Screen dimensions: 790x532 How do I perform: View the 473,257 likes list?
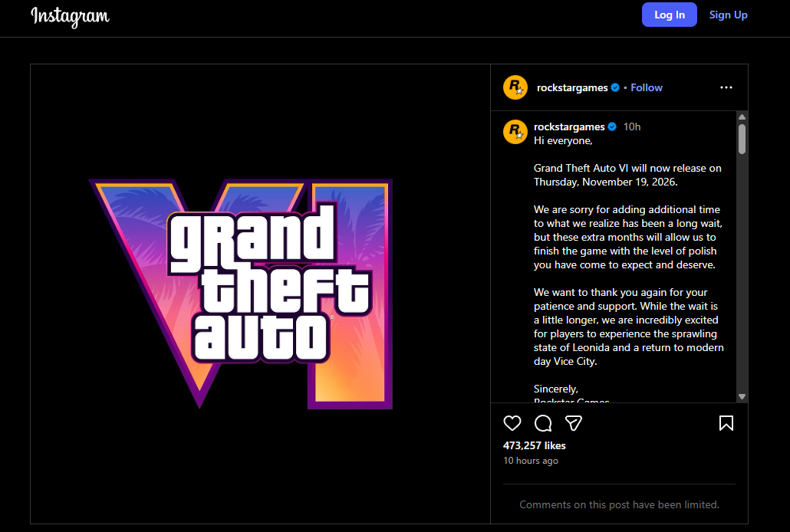[534, 445]
